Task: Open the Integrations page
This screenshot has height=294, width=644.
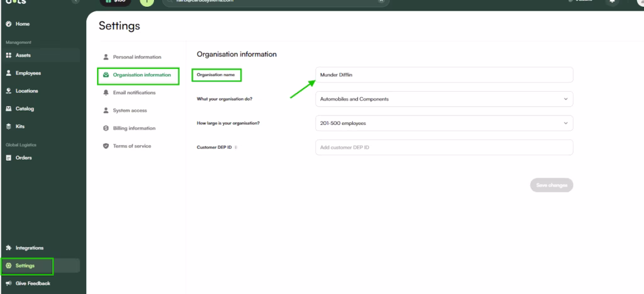Action: pyautogui.click(x=29, y=248)
